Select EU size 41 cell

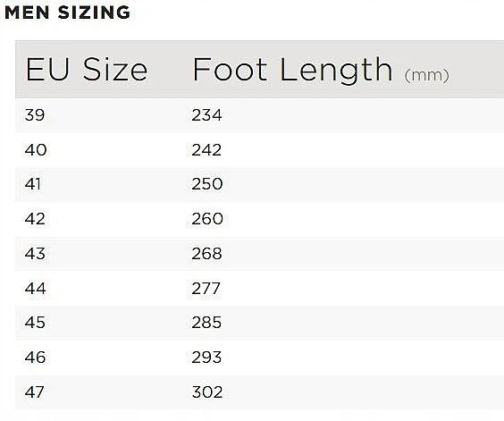33,184
